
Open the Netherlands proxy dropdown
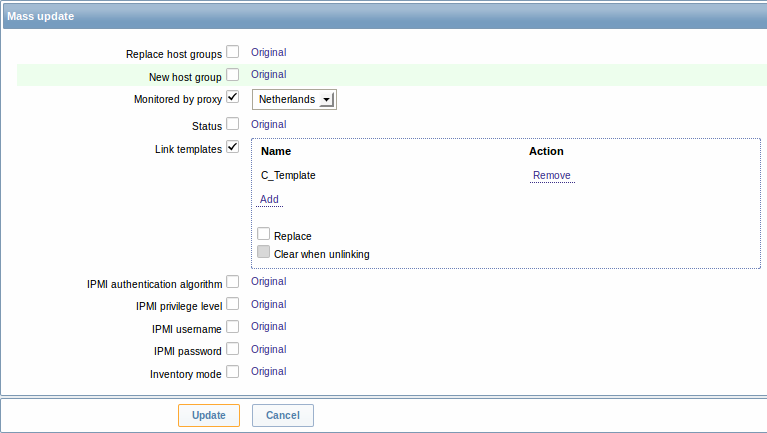[x=294, y=99]
